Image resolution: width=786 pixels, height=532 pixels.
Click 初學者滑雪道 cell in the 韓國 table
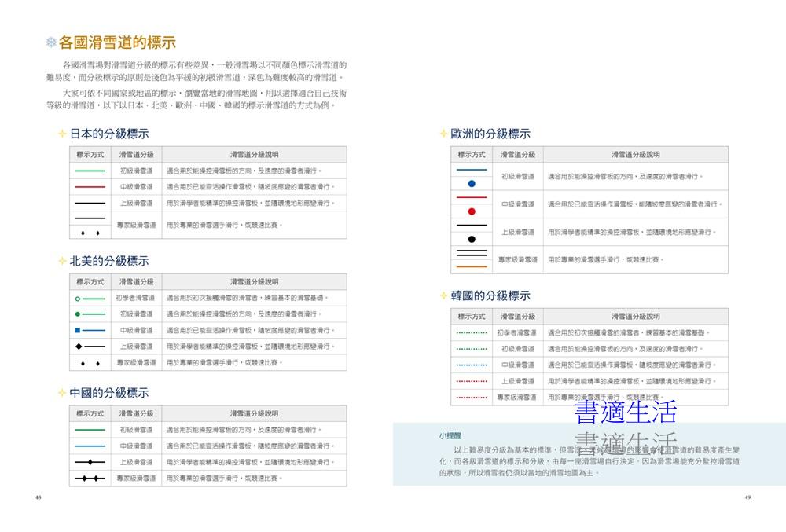pos(517,332)
